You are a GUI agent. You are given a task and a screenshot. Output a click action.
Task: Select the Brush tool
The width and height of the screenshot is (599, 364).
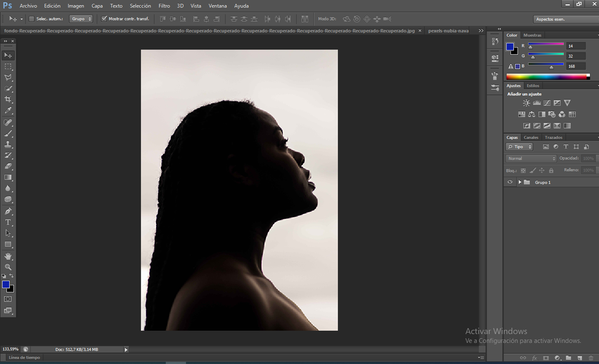[x=8, y=133]
